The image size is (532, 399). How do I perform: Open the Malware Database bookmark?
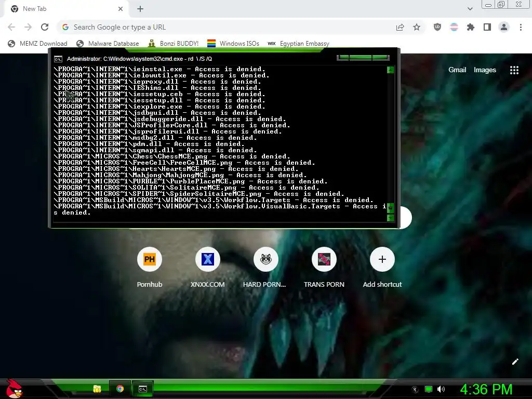pyautogui.click(x=108, y=44)
